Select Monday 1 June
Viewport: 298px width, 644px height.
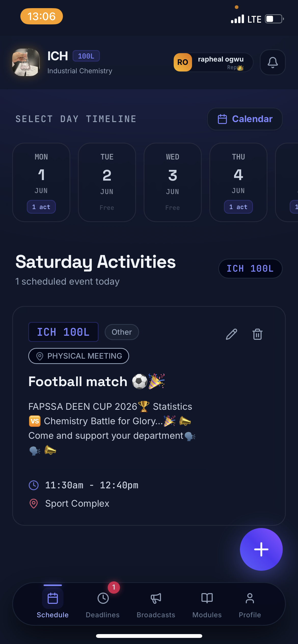(41, 182)
